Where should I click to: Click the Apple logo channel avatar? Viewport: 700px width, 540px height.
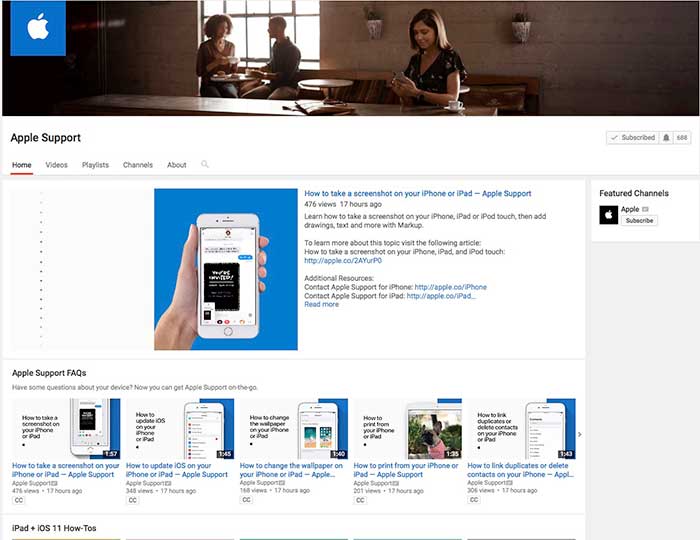(x=37, y=28)
